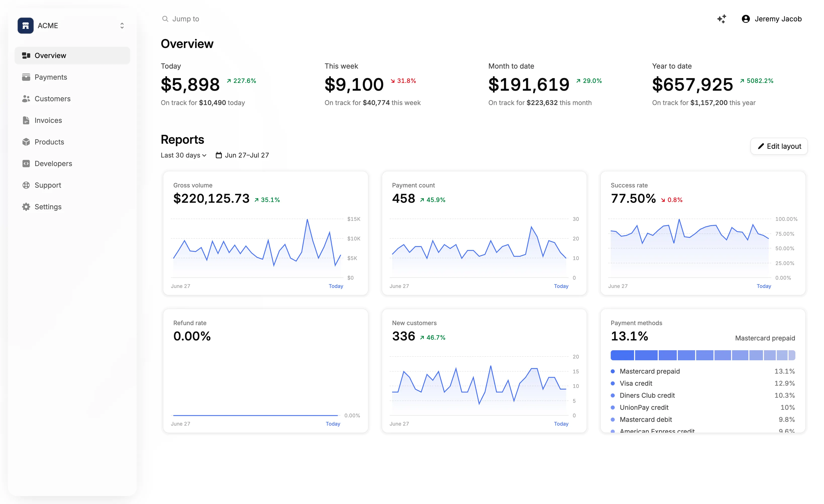This screenshot has height=504, width=824.
Task: Click the Developers code icon
Action: pyautogui.click(x=26, y=164)
